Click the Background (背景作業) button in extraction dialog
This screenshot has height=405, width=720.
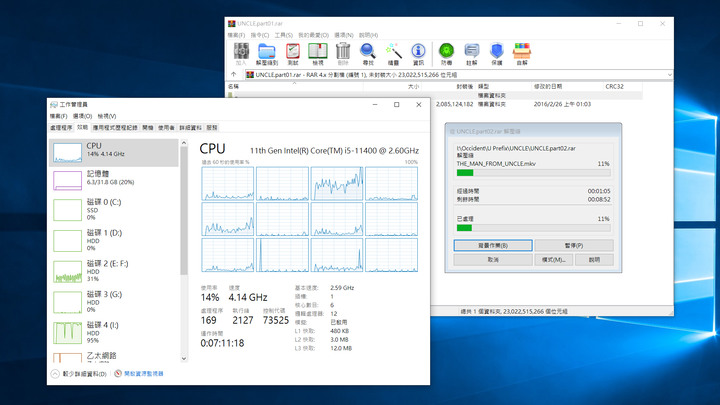tap(493, 245)
